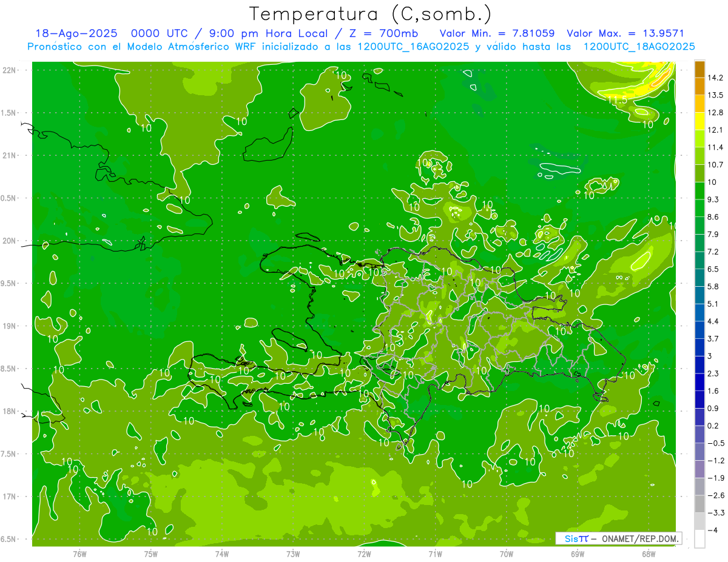Viewport: 728px width, 562px height.
Task: Click the "75W" longitude axis label
Action: tap(151, 554)
